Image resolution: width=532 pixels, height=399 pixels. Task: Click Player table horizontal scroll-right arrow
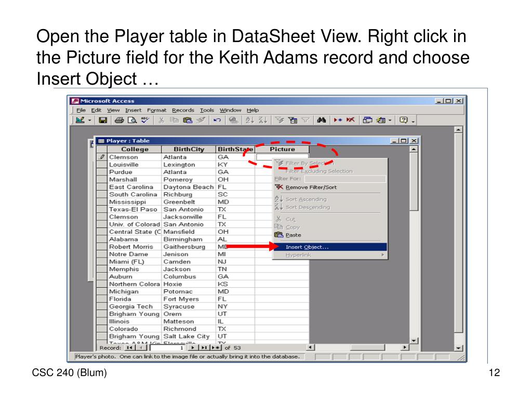coord(404,348)
